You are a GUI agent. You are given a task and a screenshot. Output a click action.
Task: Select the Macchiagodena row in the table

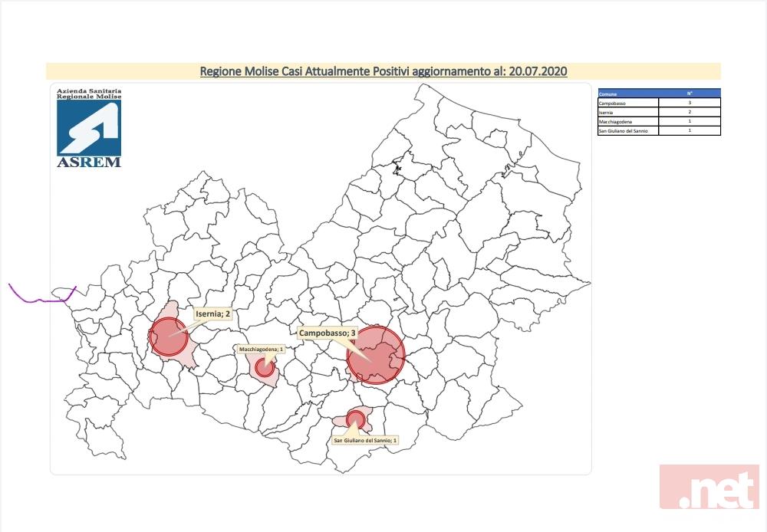[x=627, y=121]
